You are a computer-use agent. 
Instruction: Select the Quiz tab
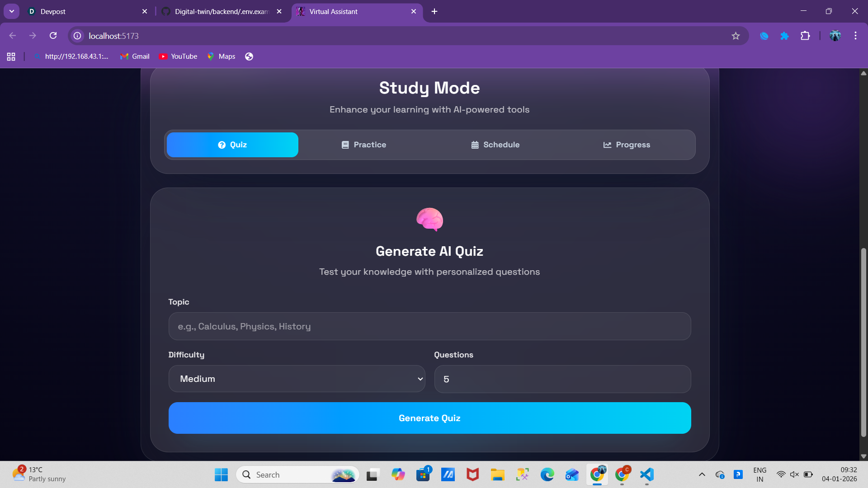232,145
